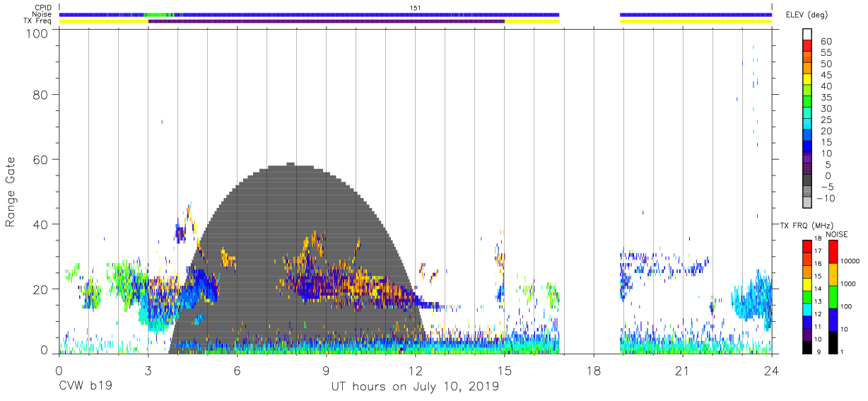The image size is (868, 401).
Task: Click y-axis tick label '100'
Action: [x=38, y=33]
